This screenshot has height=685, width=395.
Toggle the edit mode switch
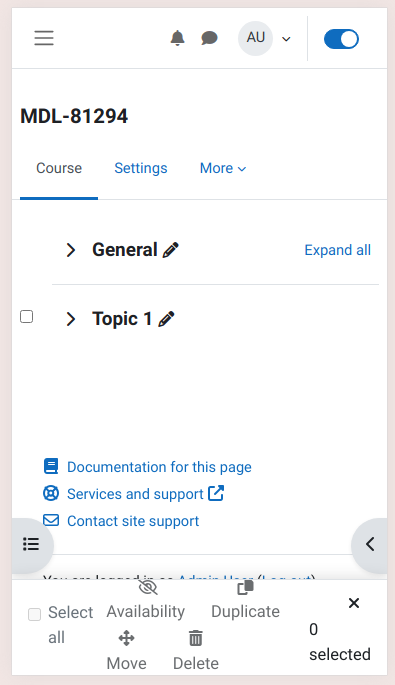click(x=341, y=39)
